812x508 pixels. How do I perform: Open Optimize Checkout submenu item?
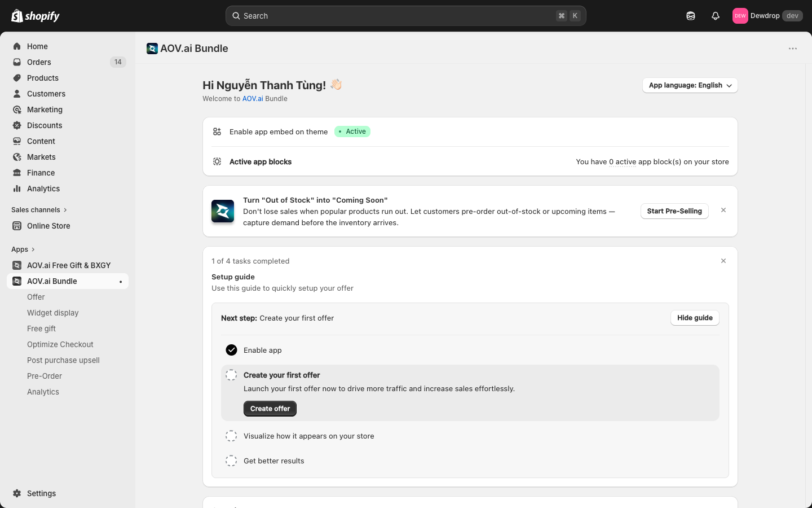[60, 344]
